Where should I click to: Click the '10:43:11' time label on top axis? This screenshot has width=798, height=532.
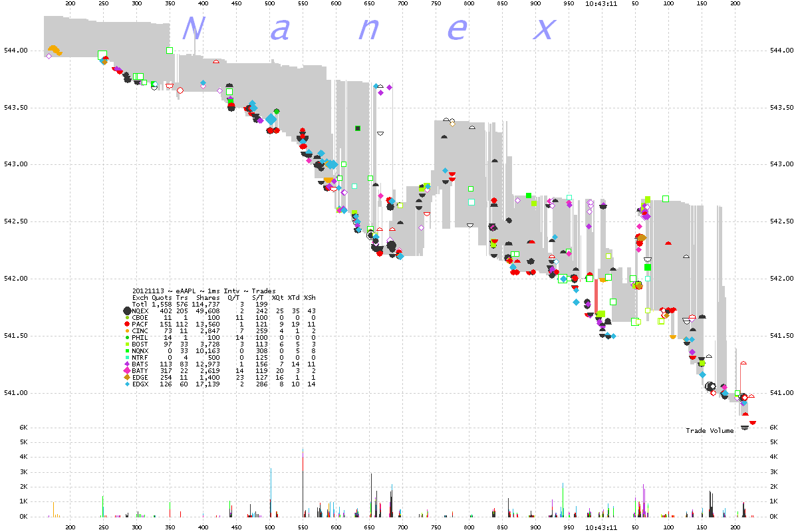pyautogui.click(x=600, y=3)
